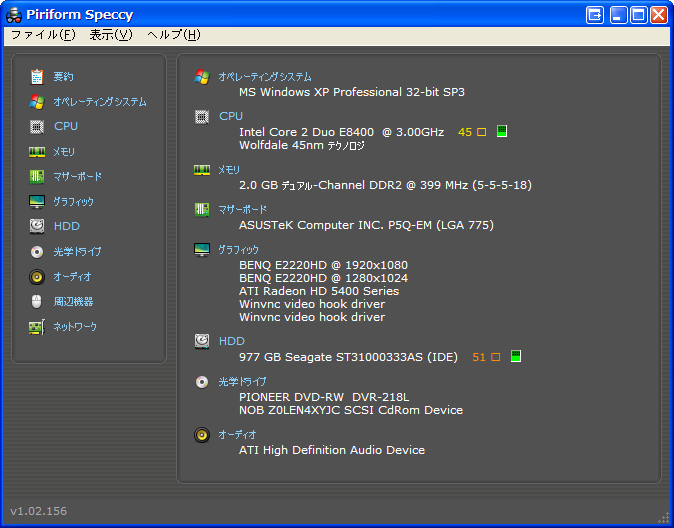Open the ファイル(F) menu
The height and width of the screenshot is (528, 674).
[x=43, y=35]
